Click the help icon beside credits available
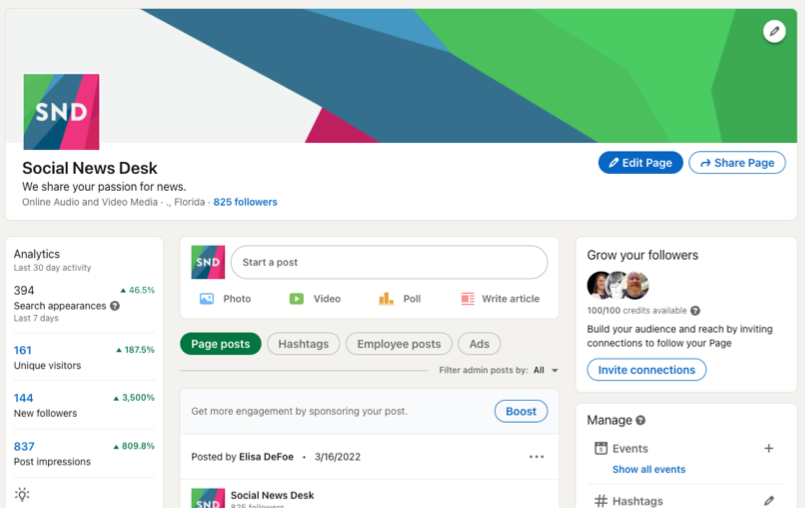The height and width of the screenshot is (508, 805). (695, 311)
